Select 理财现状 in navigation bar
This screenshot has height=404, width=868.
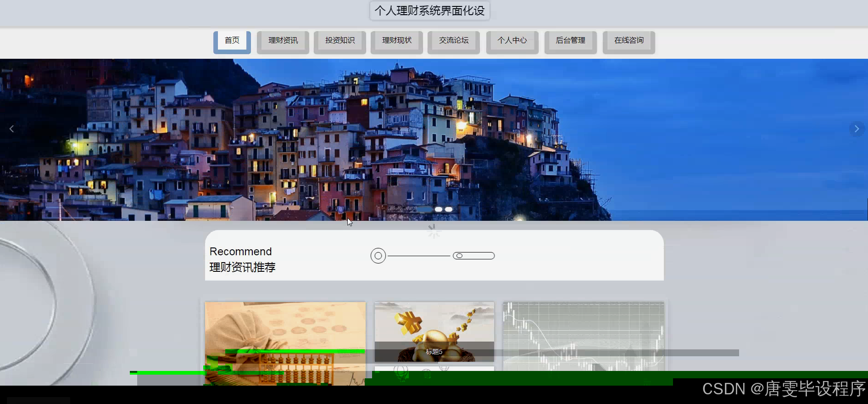click(397, 42)
